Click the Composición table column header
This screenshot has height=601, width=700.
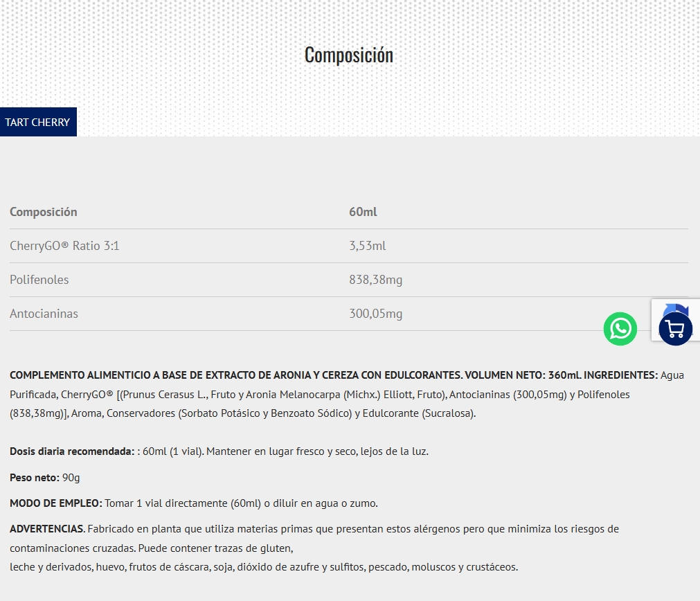pos(44,212)
